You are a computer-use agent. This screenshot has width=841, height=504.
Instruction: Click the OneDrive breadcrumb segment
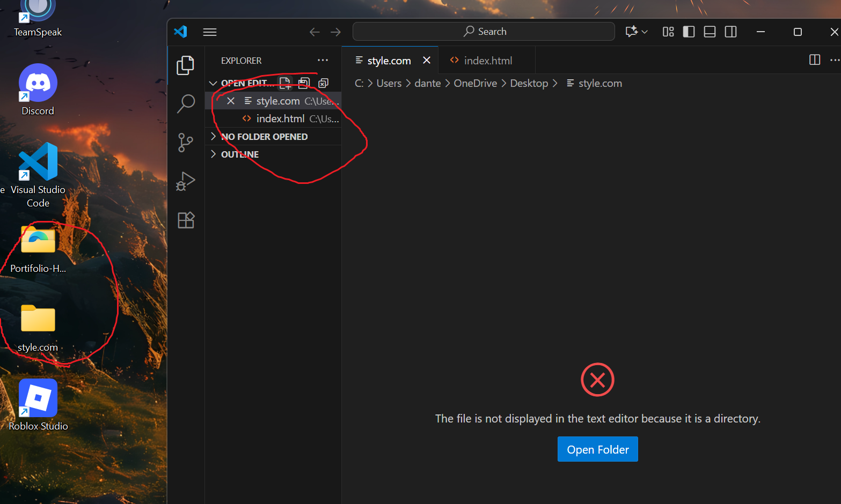tap(476, 84)
